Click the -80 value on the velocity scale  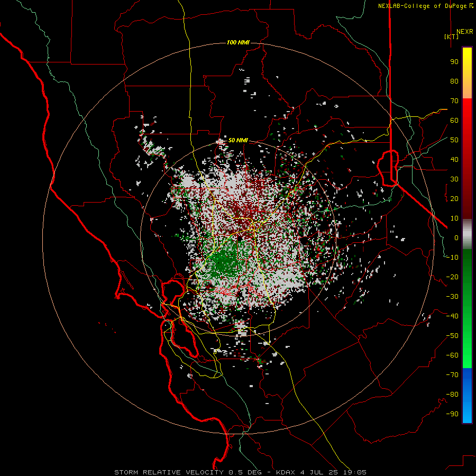tap(452, 395)
